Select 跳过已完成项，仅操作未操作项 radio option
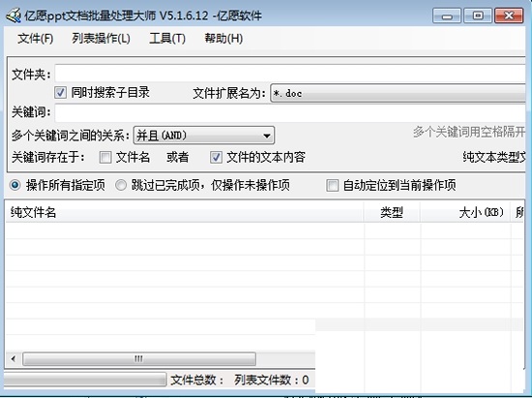This screenshot has width=532, height=398. (x=121, y=185)
